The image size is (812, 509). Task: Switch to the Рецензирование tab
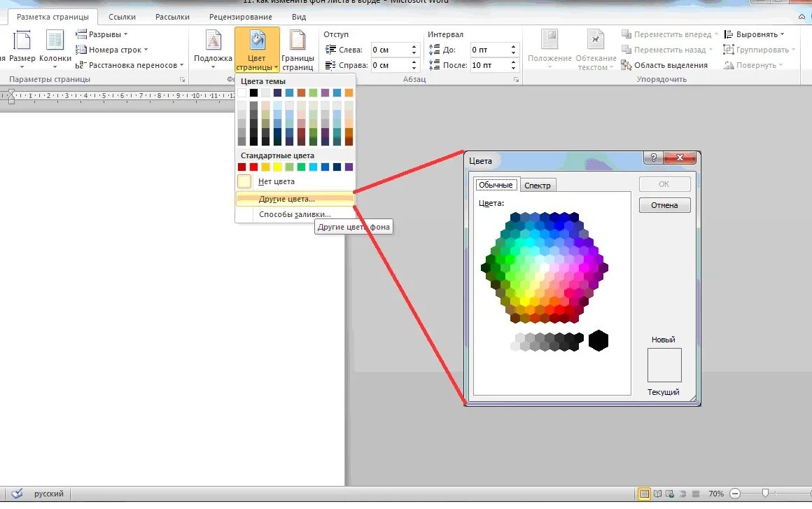click(240, 17)
